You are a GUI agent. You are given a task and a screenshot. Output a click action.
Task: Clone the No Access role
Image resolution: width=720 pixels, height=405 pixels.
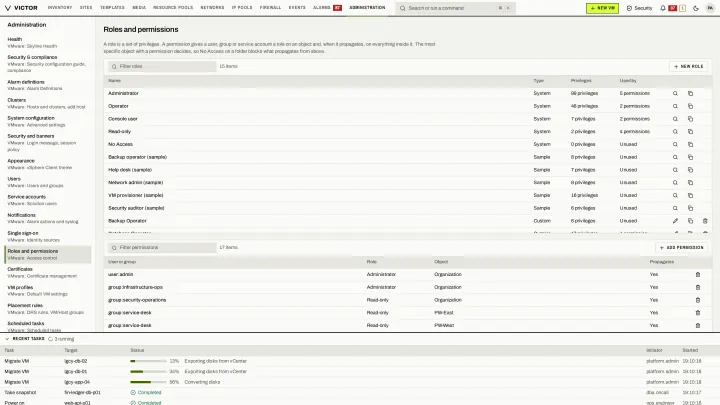690,144
